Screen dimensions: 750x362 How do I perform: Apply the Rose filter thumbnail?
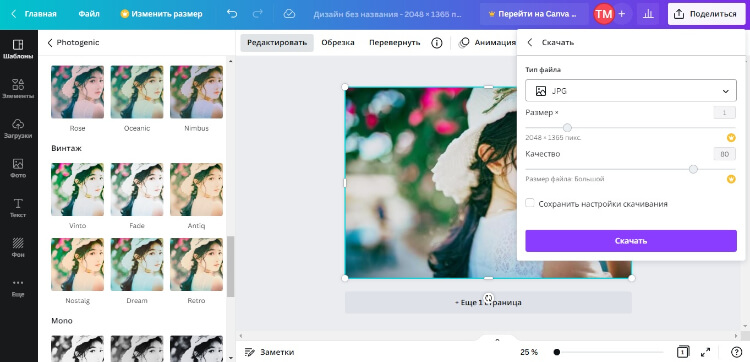tap(77, 92)
